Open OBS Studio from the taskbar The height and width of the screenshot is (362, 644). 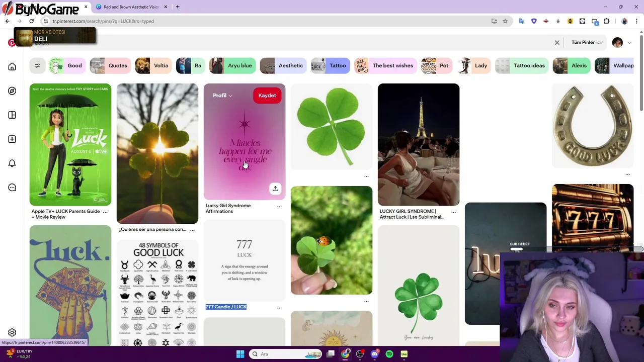tap(360, 354)
